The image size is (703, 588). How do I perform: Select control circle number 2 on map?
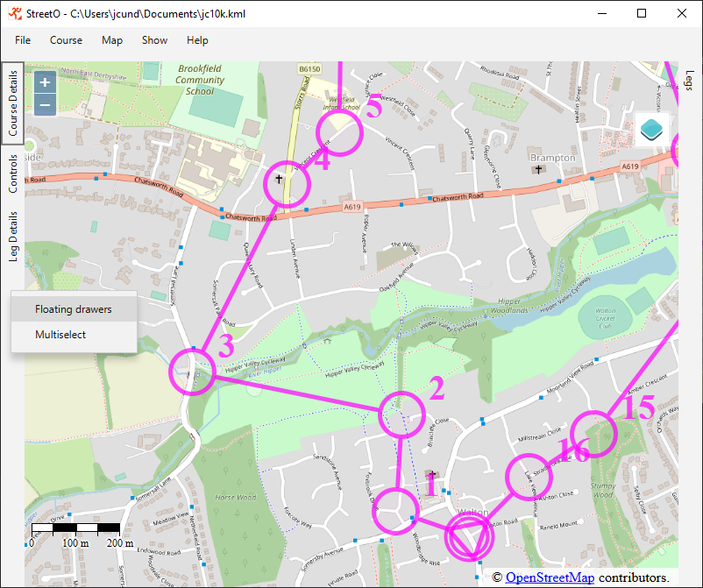click(401, 414)
